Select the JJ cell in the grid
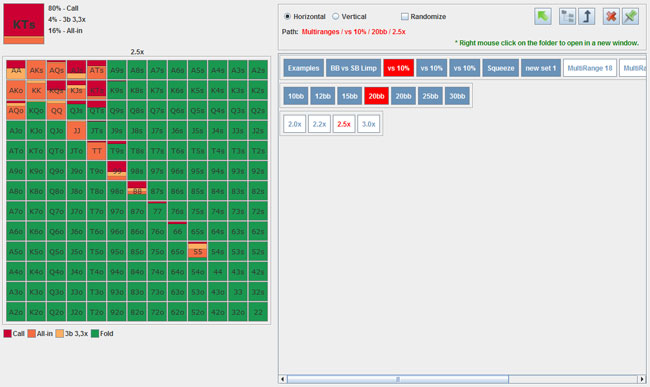The image size is (650, 387). [76, 131]
